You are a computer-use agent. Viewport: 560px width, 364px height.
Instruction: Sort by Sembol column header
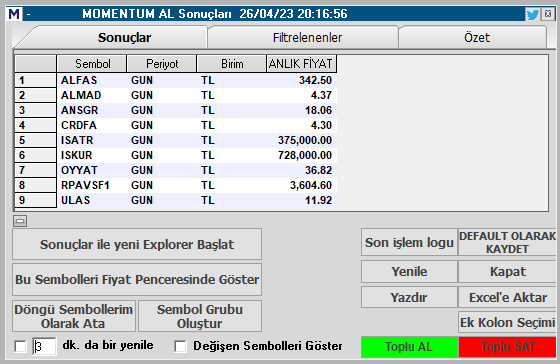click(92, 64)
